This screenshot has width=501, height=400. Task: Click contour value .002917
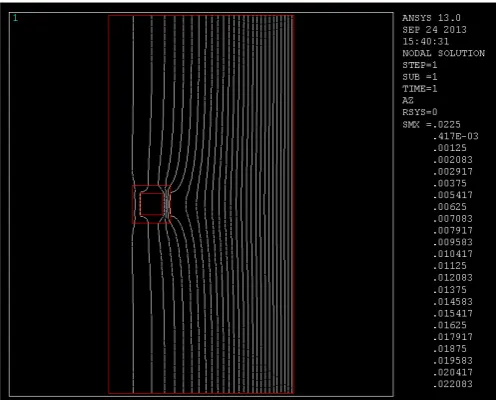coord(453,172)
